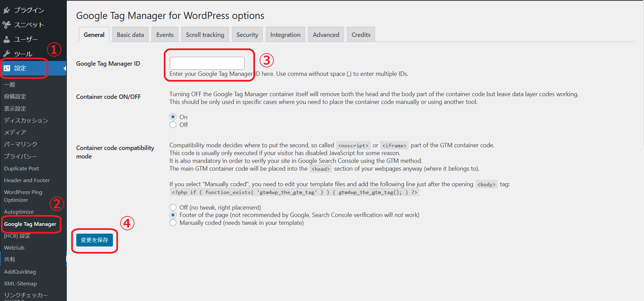Open the 設定 menu
Viewport: 644px width, 301px height.
[x=33, y=68]
